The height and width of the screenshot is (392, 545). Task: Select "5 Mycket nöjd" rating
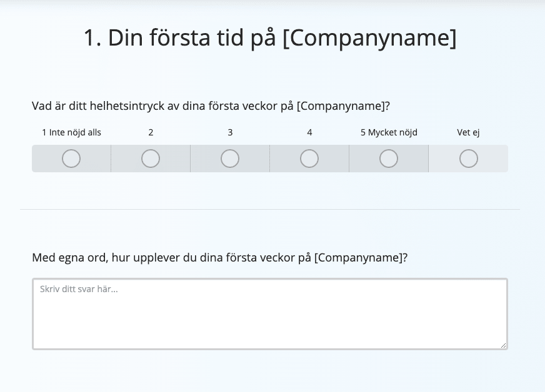coord(388,159)
